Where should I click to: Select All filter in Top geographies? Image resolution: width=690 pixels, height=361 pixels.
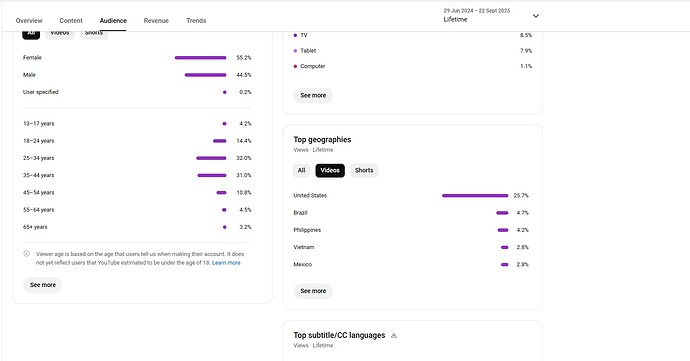[x=301, y=170]
